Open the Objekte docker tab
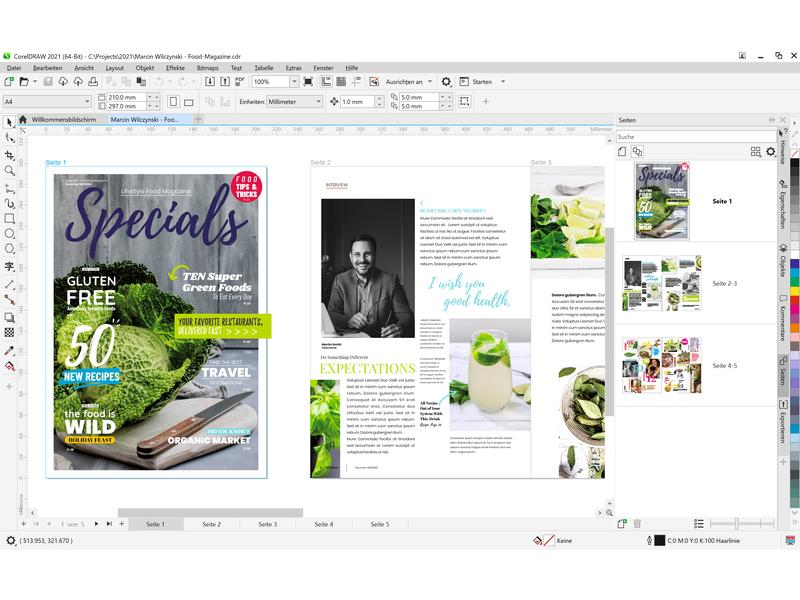Viewport: 800px width, 600px height. click(x=783, y=259)
